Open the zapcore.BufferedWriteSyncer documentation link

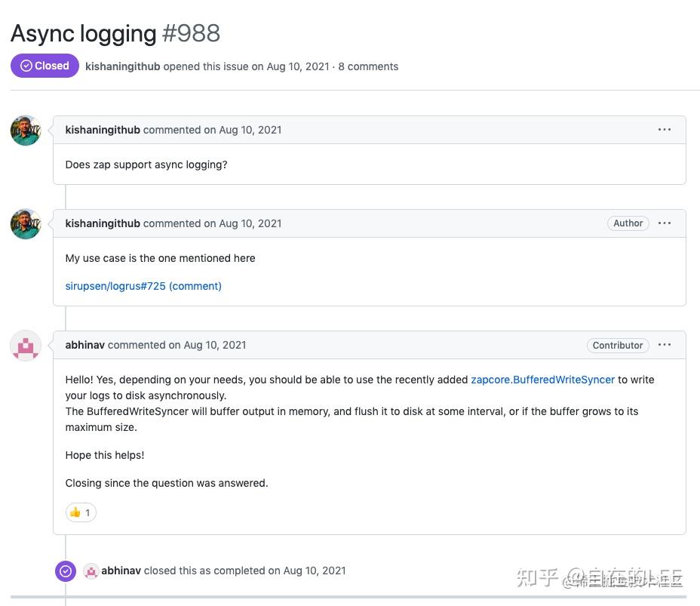[x=542, y=380]
